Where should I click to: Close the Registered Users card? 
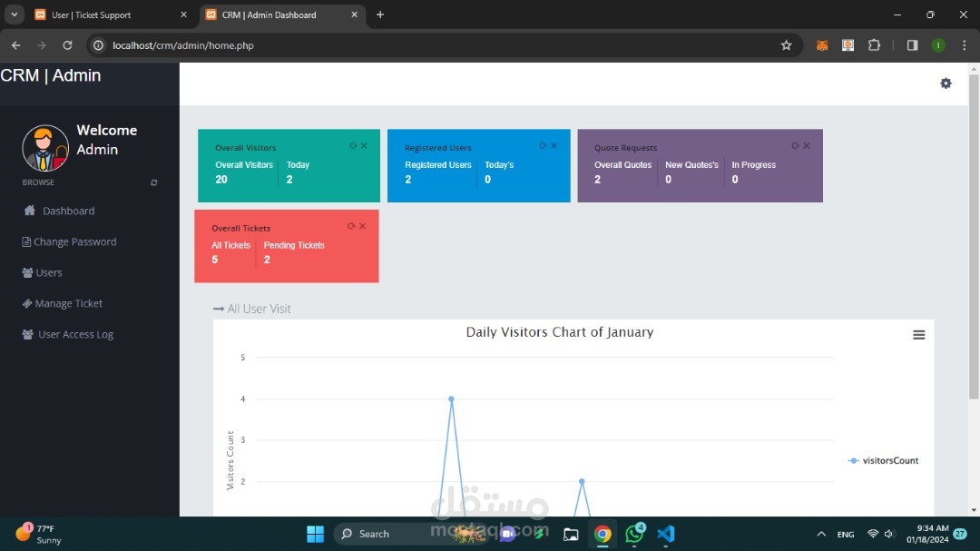tap(554, 146)
